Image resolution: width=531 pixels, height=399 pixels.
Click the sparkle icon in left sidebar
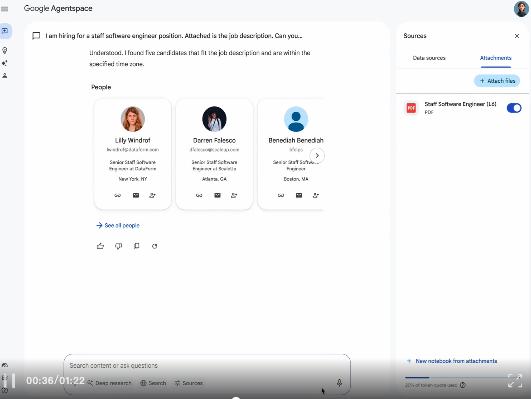[5, 63]
